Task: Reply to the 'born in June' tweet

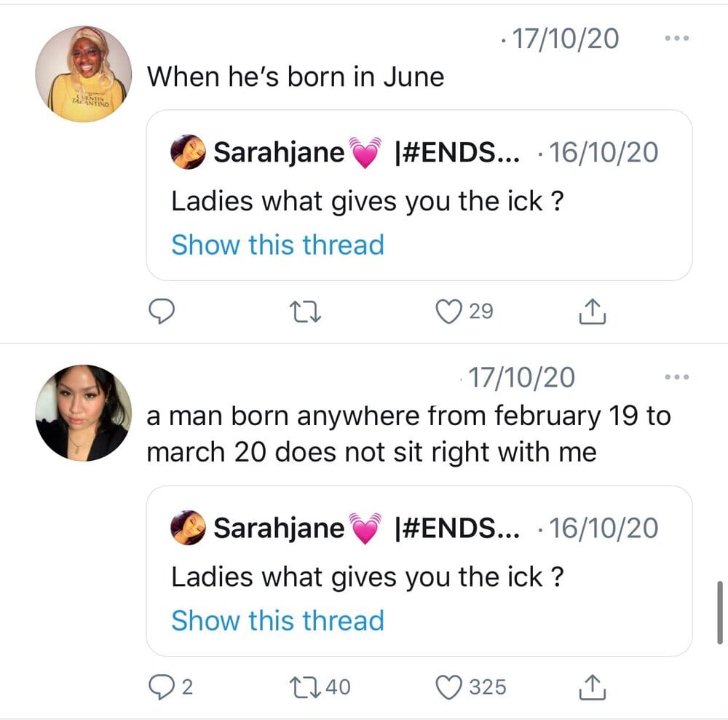Action: tap(162, 311)
